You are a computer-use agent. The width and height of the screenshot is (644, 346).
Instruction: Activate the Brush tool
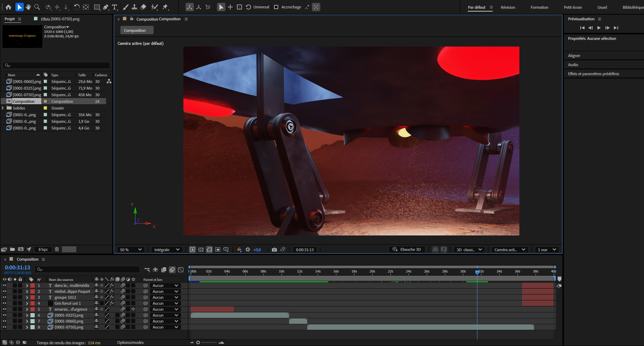point(125,7)
